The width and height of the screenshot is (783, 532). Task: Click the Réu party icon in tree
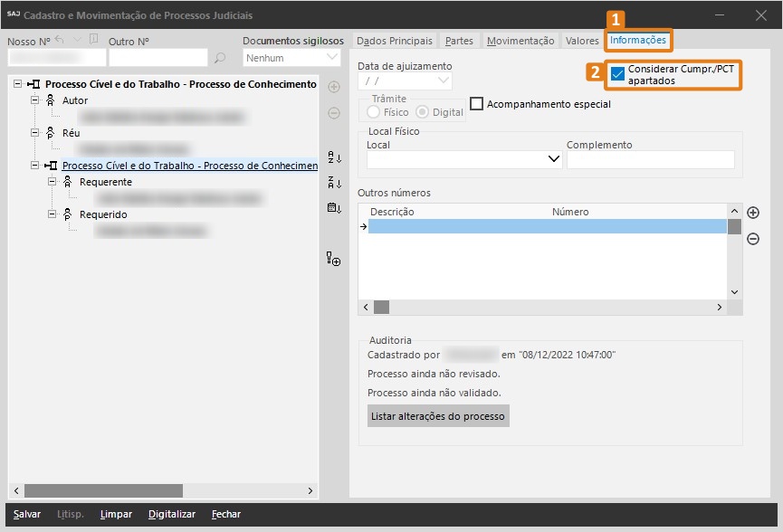(51, 133)
